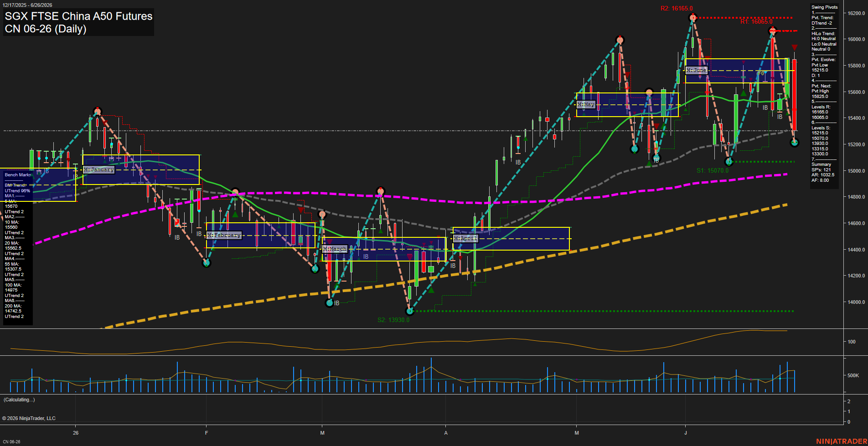The width and height of the screenshot is (868, 446).
Task: Select the M:April monthly range label
Action: pyautogui.click(x=465, y=238)
